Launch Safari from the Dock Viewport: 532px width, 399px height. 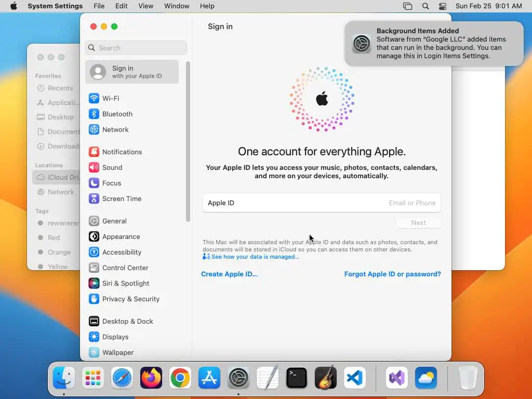pyautogui.click(x=122, y=378)
